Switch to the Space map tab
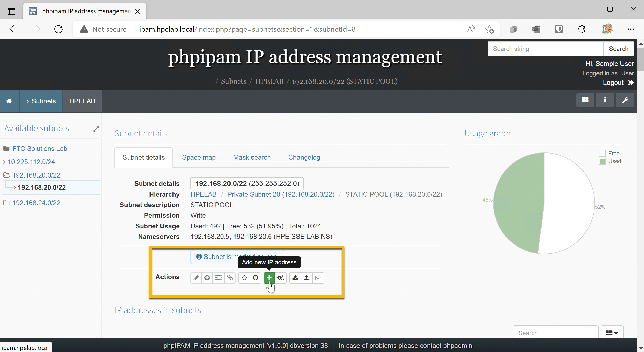 click(199, 157)
